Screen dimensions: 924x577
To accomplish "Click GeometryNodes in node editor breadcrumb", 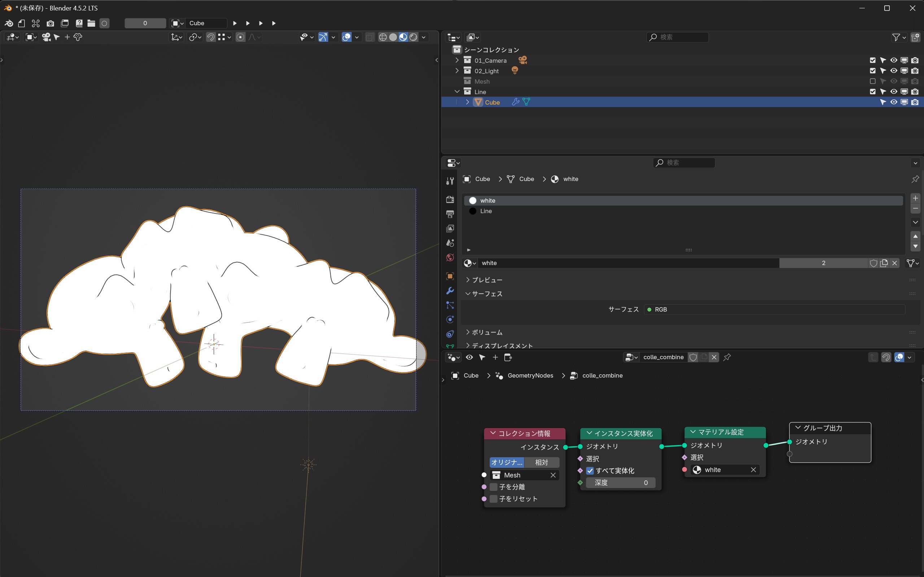I will [x=530, y=375].
